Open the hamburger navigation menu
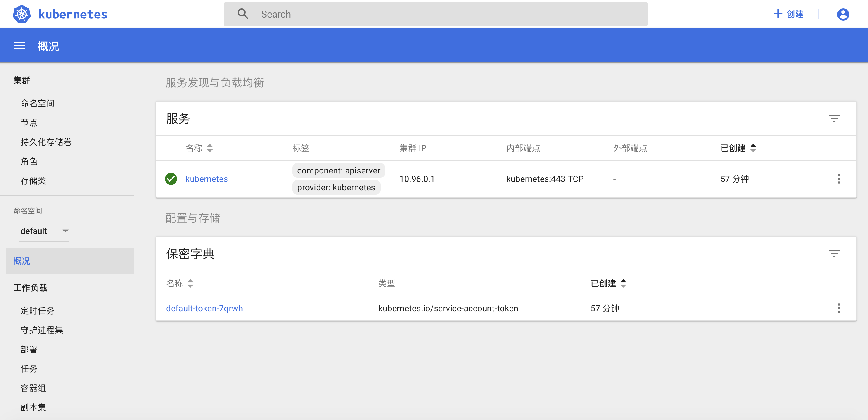868x420 pixels. point(19,46)
